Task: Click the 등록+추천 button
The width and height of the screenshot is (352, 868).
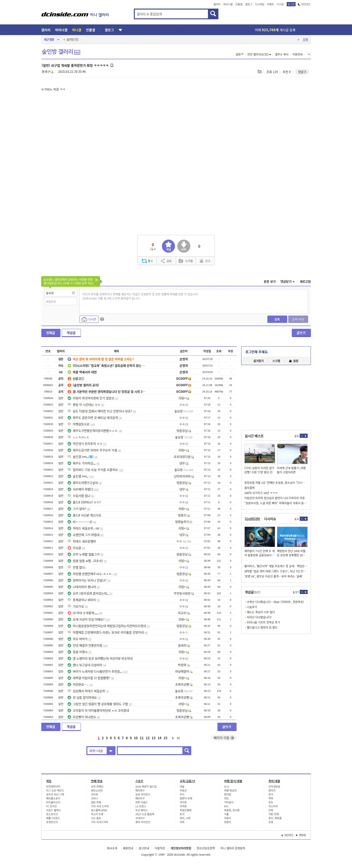Action: tap(298, 319)
